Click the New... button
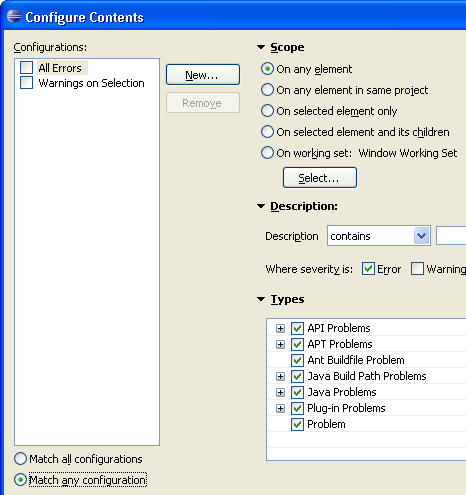 tap(203, 75)
